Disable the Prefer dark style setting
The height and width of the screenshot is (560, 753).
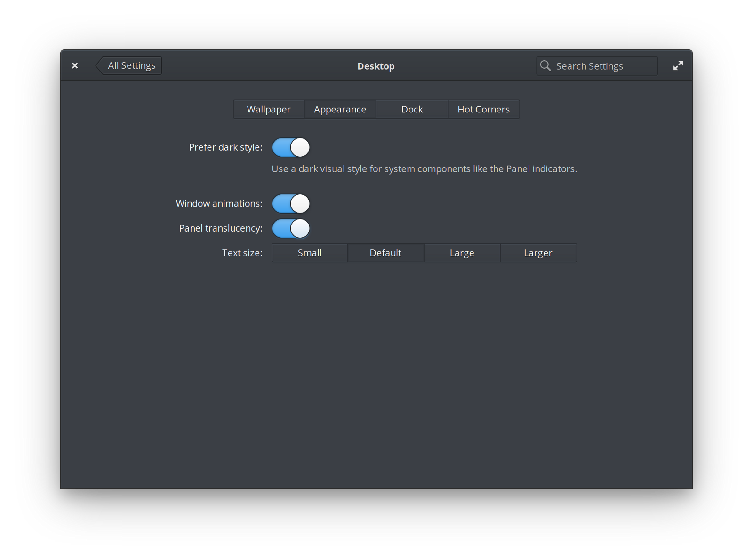(290, 147)
